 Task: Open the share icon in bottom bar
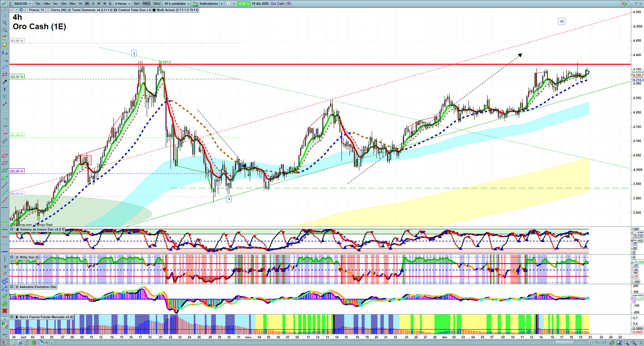click(x=13, y=343)
